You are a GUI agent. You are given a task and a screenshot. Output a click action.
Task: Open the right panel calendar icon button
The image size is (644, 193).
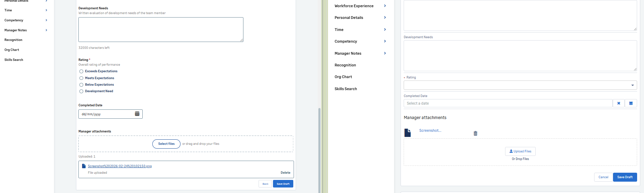(631, 103)
